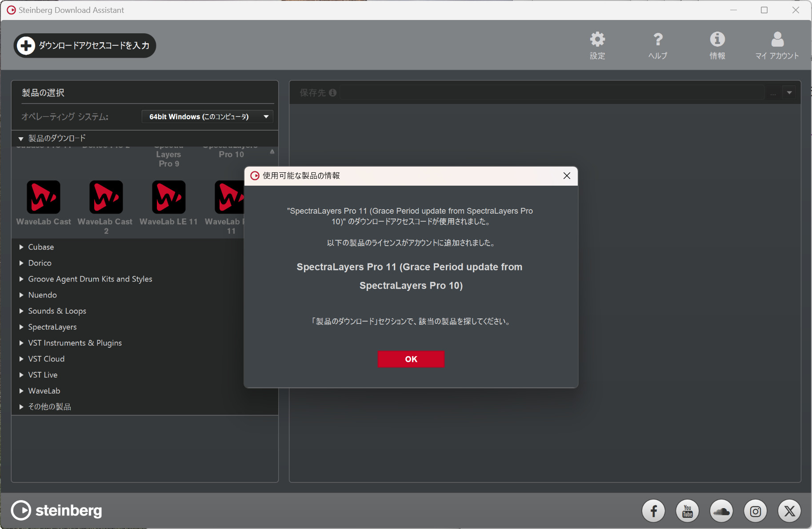812x529 pixels.
Task: Expand the Sounds & Loops category
Action: (x=21, y=311)
